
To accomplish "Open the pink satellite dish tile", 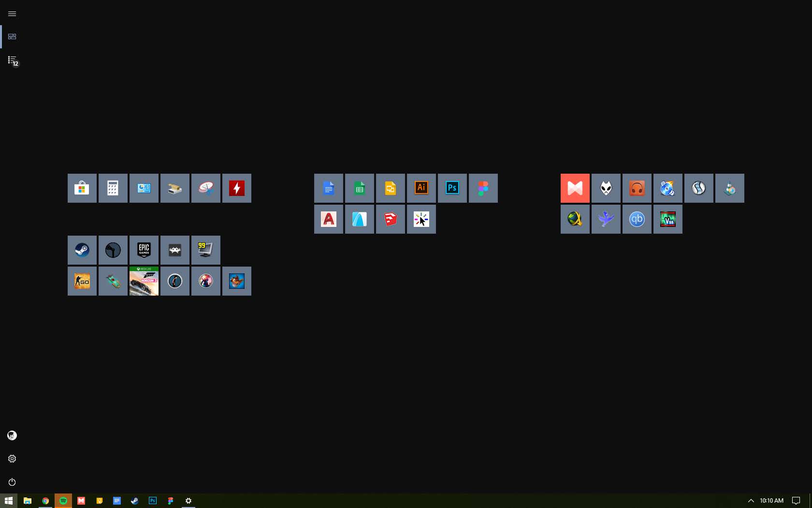I will (206, 188).
